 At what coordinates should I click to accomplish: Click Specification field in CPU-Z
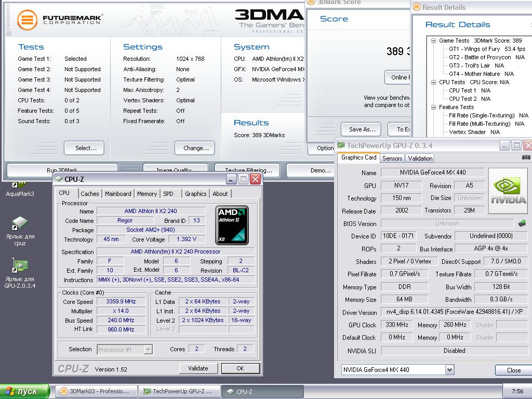(x=176, y=251)
